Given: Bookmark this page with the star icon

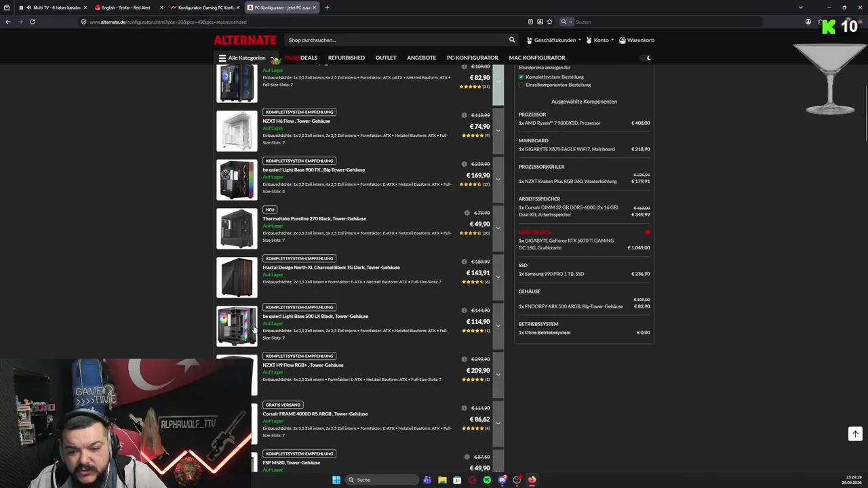Looking at the screenshot, I should tap(549, 22).
